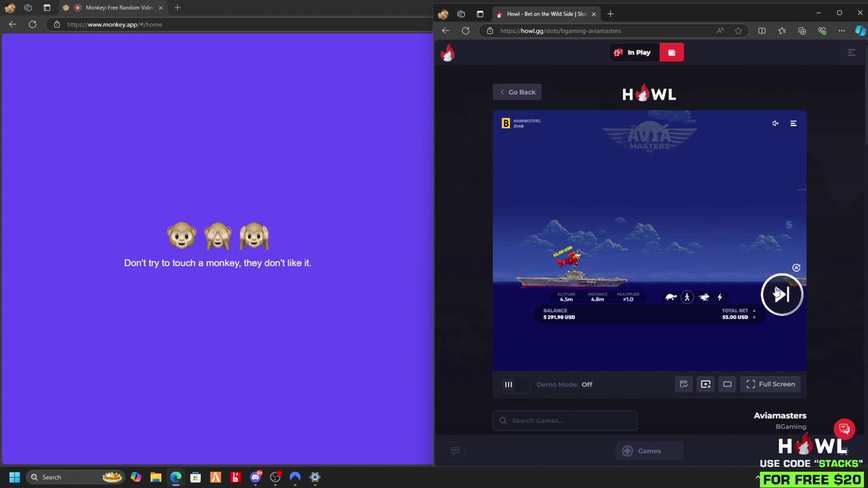Decrease total bet with the down arrow
Screen dimensions: 868x488
point(753,317)
